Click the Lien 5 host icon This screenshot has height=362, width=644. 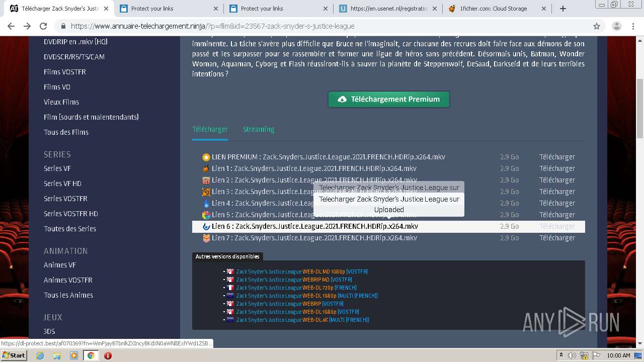click(206, 215)
